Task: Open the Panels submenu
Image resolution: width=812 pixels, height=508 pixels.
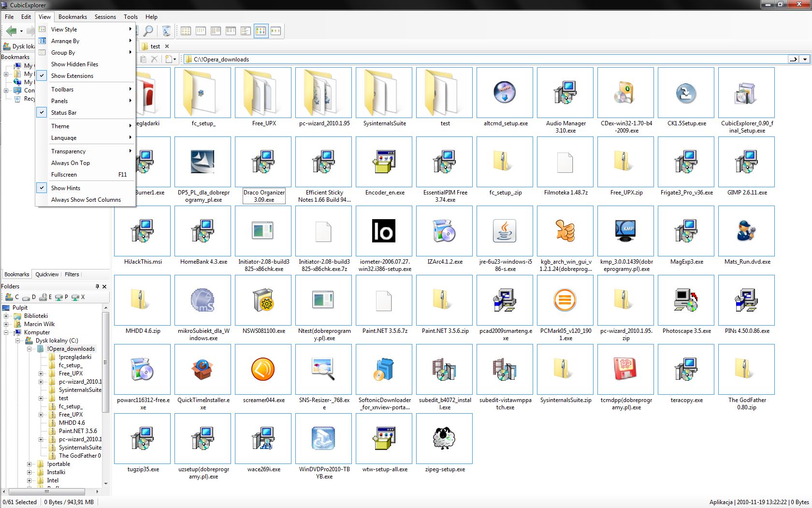Action: pyautogui.click(x=85, y=101)
